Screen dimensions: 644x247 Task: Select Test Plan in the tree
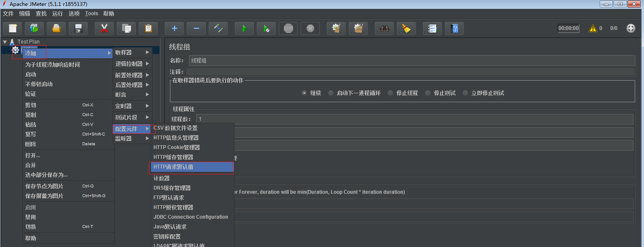28,42
